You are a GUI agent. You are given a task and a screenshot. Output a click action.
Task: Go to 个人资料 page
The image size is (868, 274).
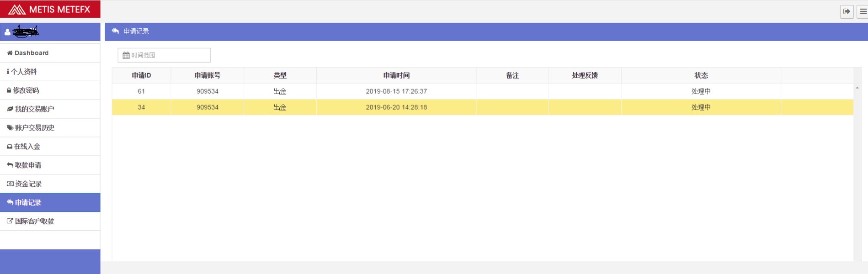click(50, 72)
